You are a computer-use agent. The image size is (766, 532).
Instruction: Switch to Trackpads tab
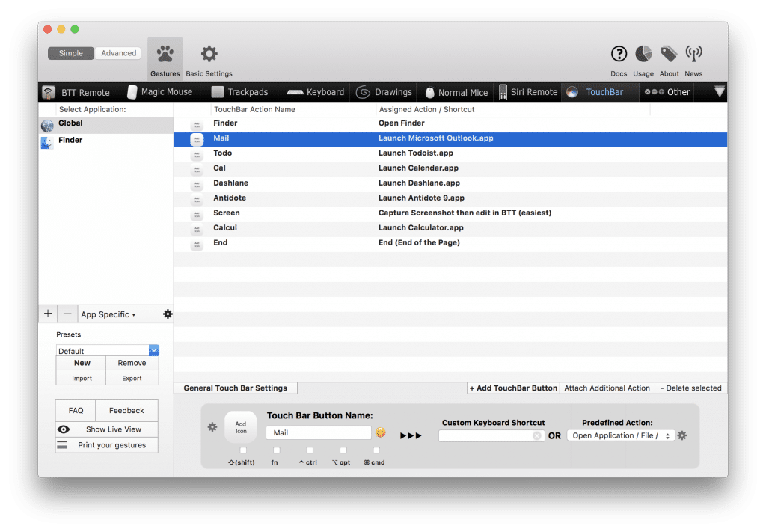click(240, 92)
